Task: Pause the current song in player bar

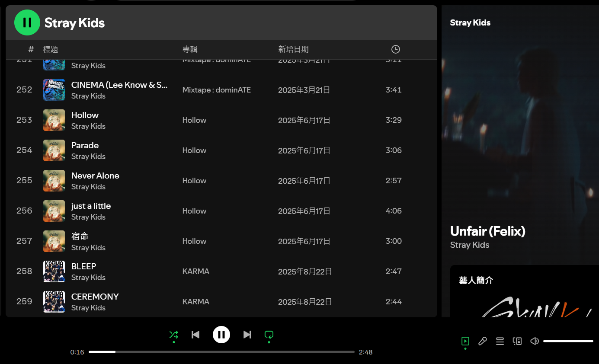Action: [x=221, y=335]
